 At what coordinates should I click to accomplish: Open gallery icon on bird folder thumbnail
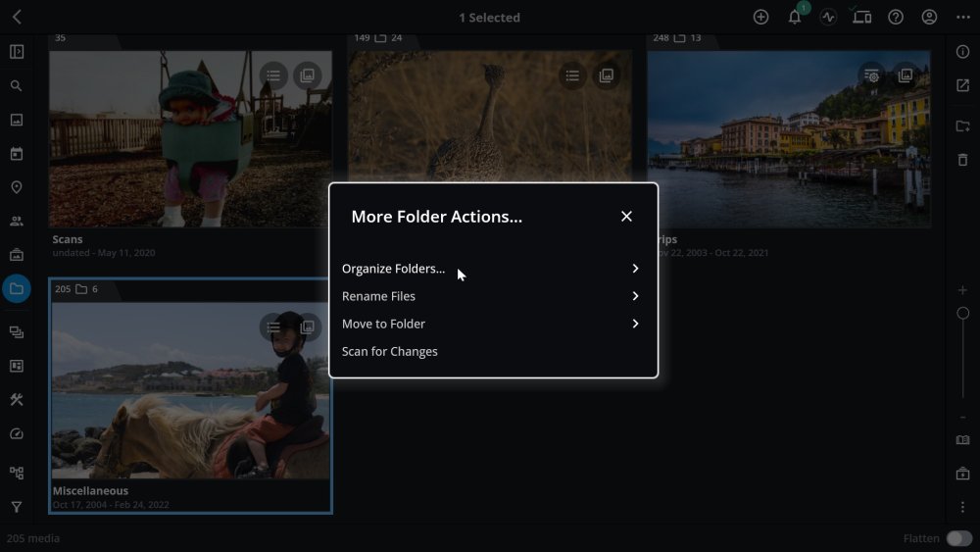pos(607,75)
